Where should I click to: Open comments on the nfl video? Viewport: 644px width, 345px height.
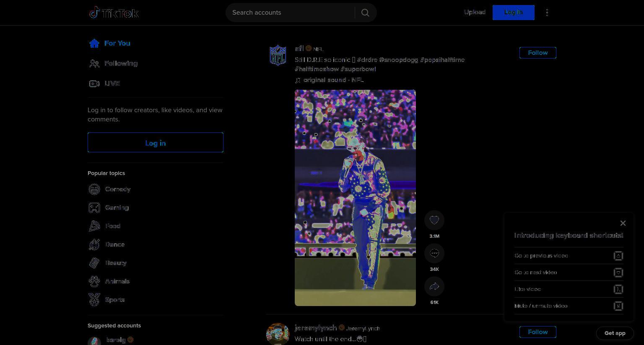(434, 253)
